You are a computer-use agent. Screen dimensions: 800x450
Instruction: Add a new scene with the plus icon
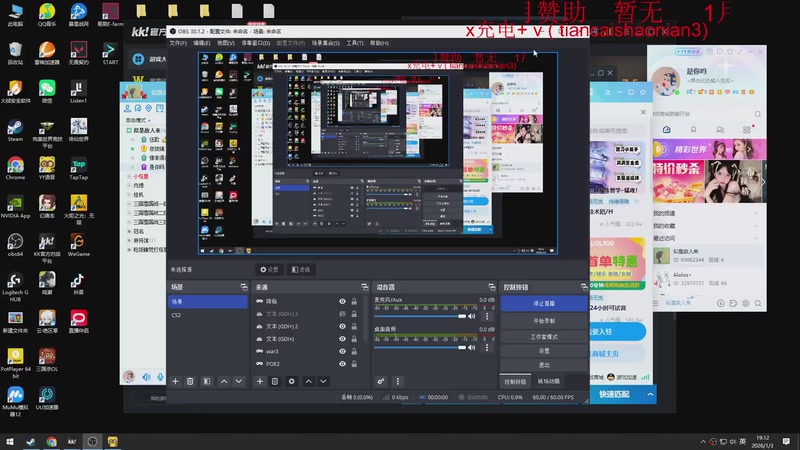click(x=176, y=381)
